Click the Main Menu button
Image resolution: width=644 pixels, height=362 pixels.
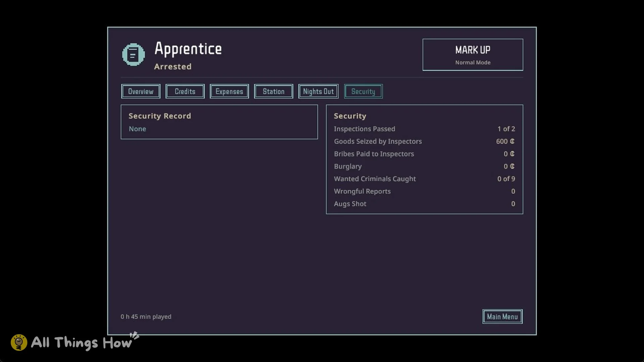tap(502, 317)
